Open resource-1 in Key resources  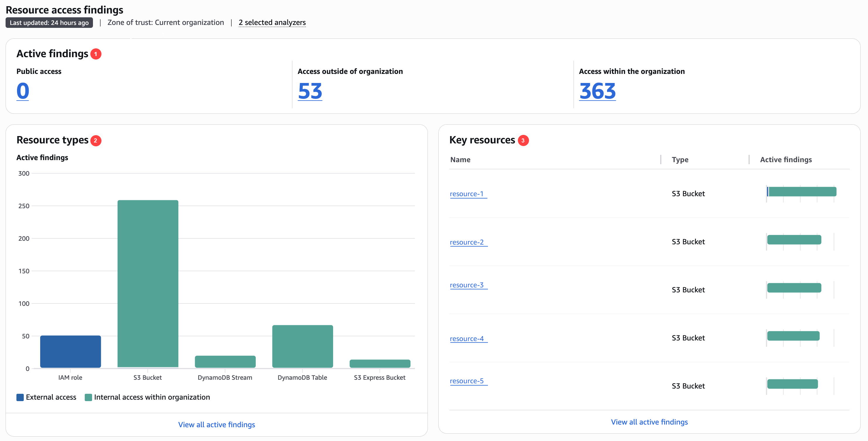(x=468, y=194)
